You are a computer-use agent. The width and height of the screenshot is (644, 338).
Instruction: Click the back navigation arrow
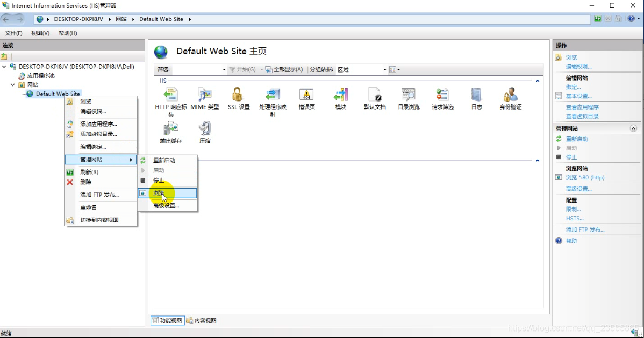point(6,19)
